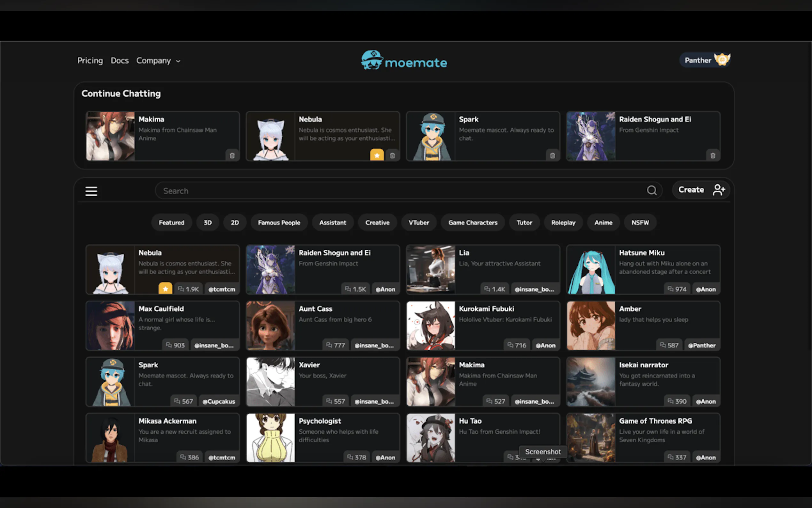
Task: Click @Anon tag on Hatsune Miku card
Action: pyautogui.click(x=706, y=289)
